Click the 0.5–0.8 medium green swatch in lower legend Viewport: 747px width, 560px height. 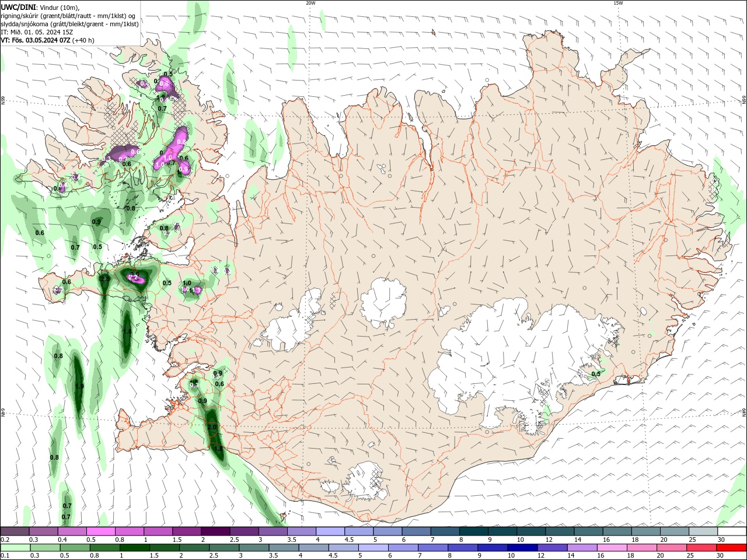(75, 548)
